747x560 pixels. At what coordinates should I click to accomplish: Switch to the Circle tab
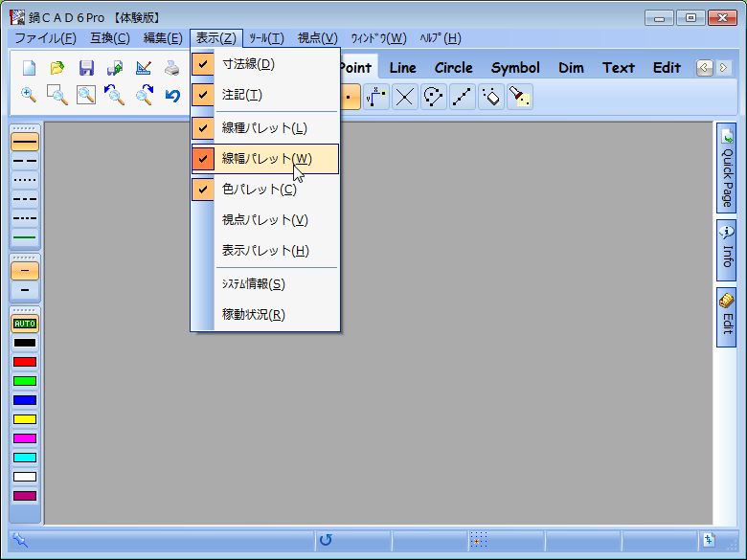454,68
